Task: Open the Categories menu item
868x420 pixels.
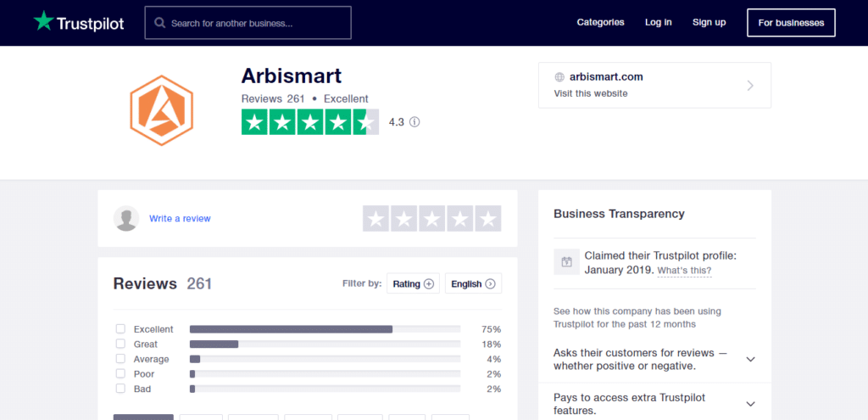Action: [x=600, y=22]
